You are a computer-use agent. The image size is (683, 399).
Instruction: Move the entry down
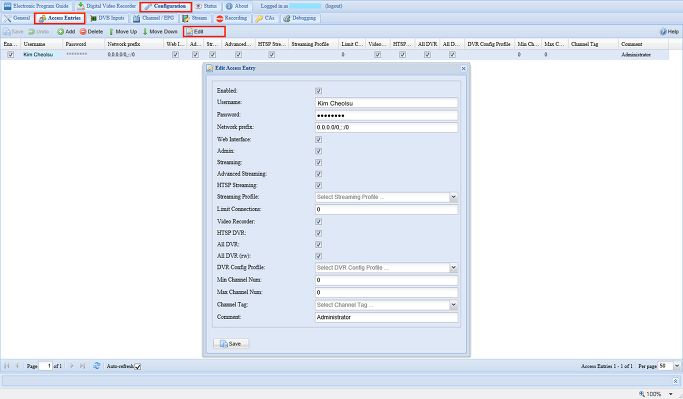click(160, 31)
